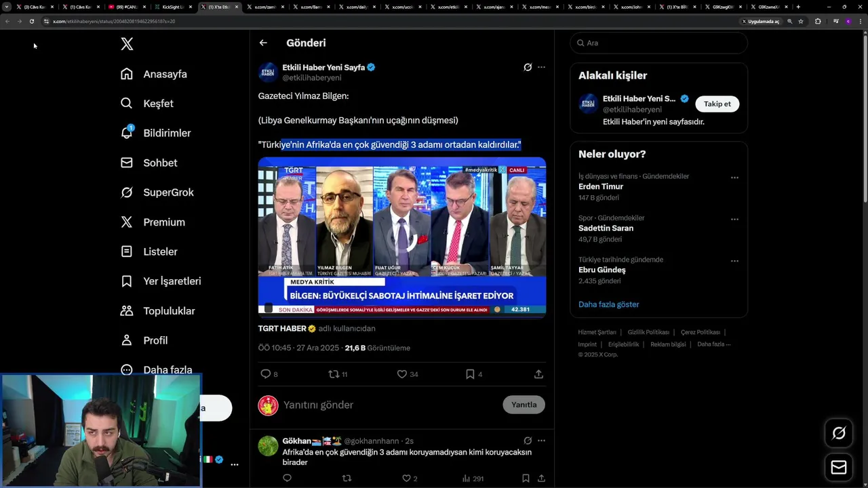Open options for Sadettin Saran trend
The height and width of the screenshot is (488, 868).
pos(734,220)
